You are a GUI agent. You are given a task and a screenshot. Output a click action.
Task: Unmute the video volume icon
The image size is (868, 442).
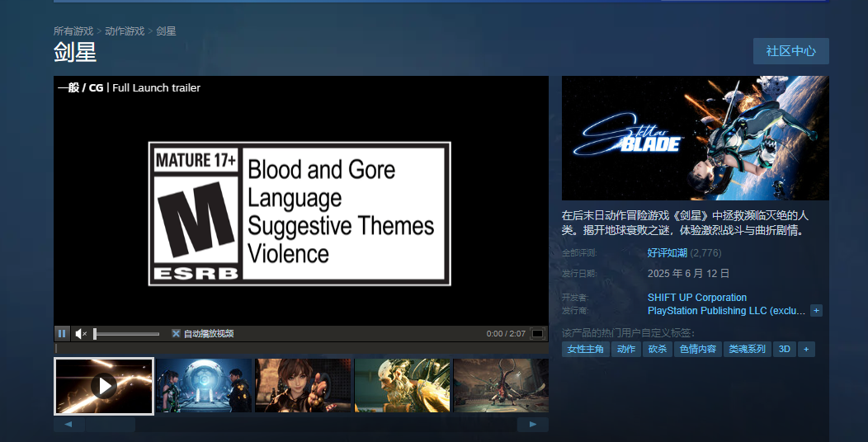point(81,334)
